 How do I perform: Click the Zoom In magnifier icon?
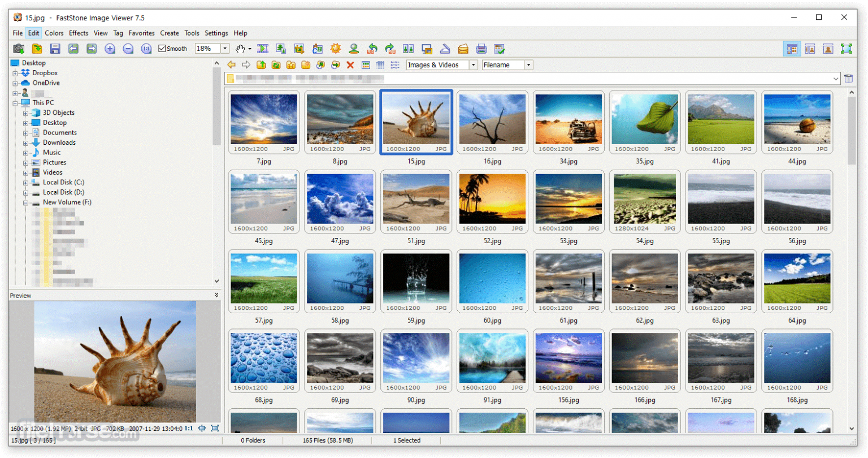[x=110, y=49]
